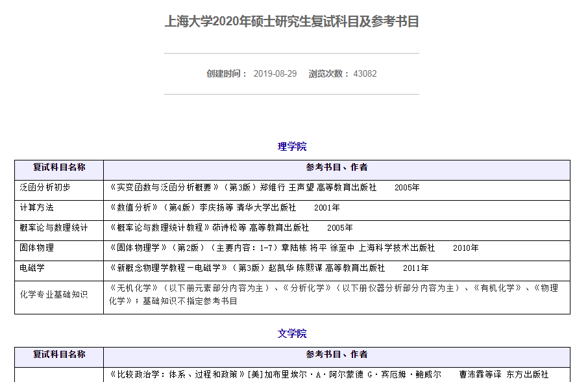Select the 文学院 section heading
Viewport: 588px width, 382px height.
point(292,333)
